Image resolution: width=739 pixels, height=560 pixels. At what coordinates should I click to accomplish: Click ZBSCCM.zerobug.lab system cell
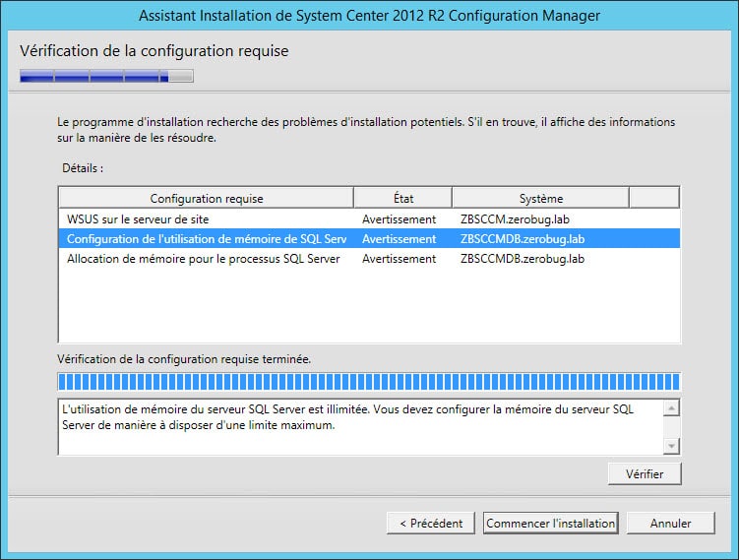click(x=515, y=219)
